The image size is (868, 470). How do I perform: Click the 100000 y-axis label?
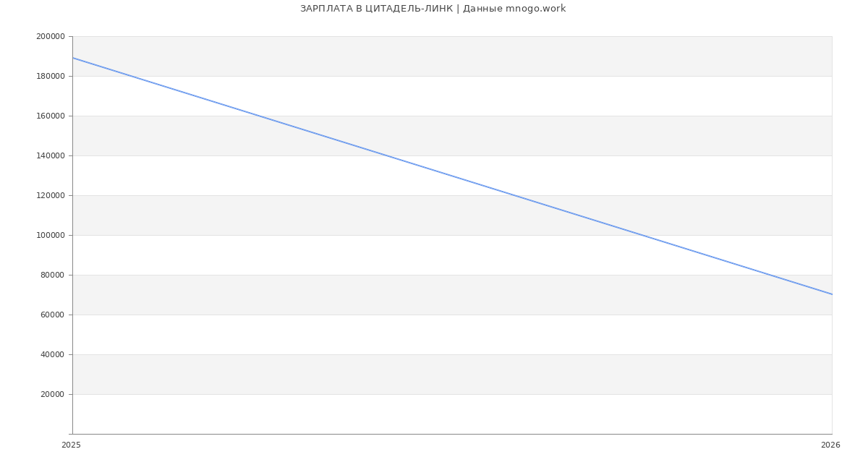[x=50, y=236]
